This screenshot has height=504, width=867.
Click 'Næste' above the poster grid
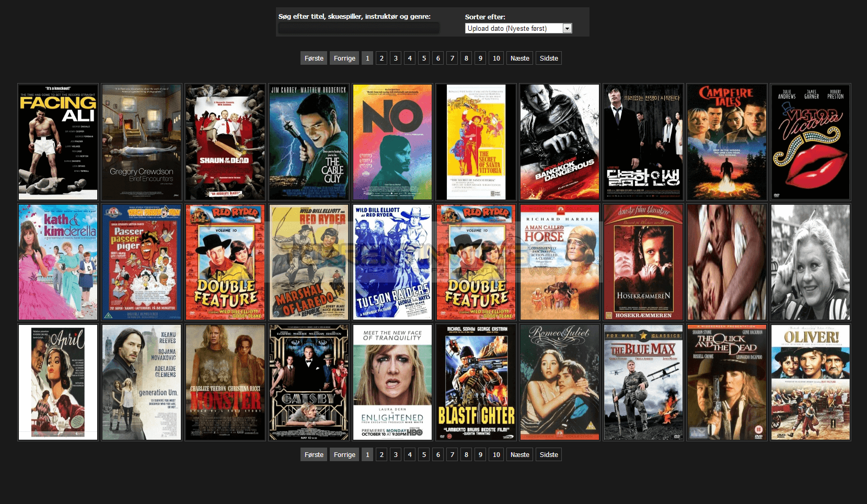(x=520, y=58)
